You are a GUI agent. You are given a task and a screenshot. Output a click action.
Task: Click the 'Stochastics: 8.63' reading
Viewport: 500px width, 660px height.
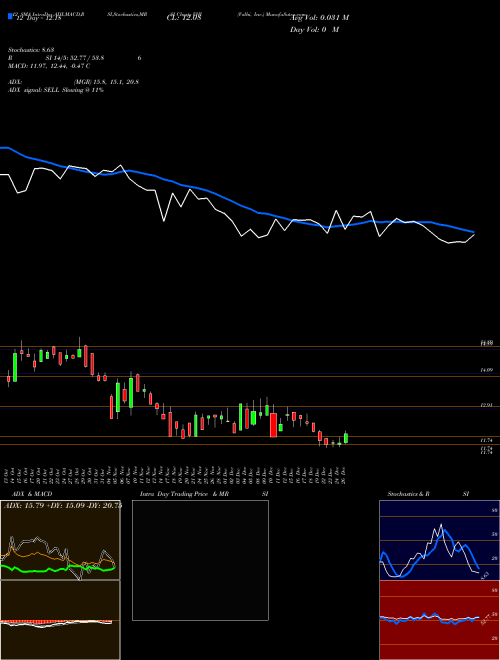pos(31,50)
